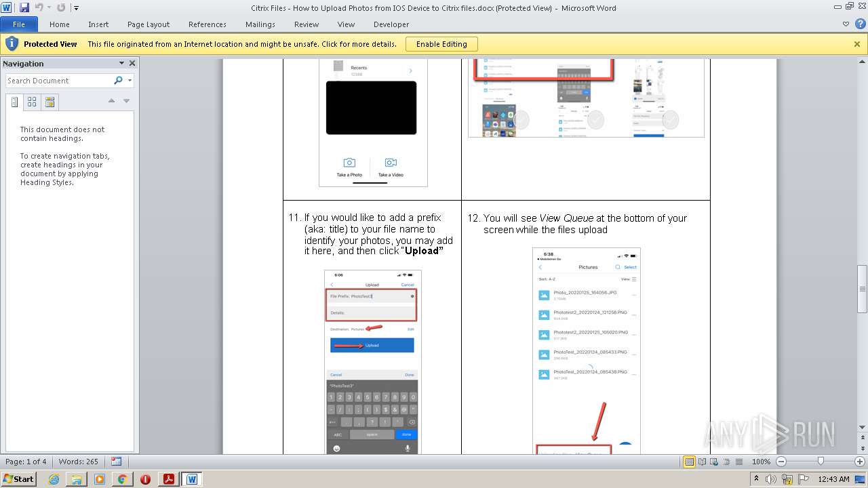
Task: Click the Protected View message text for details
Action: (242, 44)
